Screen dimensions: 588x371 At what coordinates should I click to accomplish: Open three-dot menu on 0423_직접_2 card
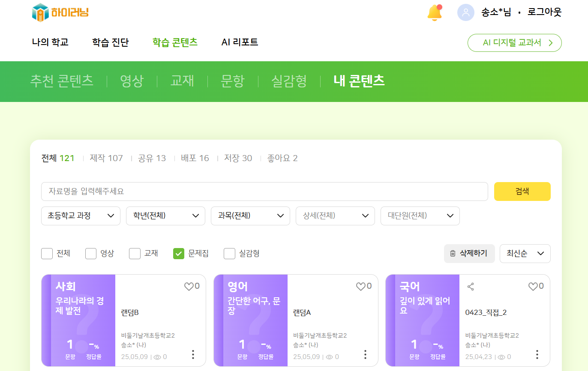(x=537, y=354)
